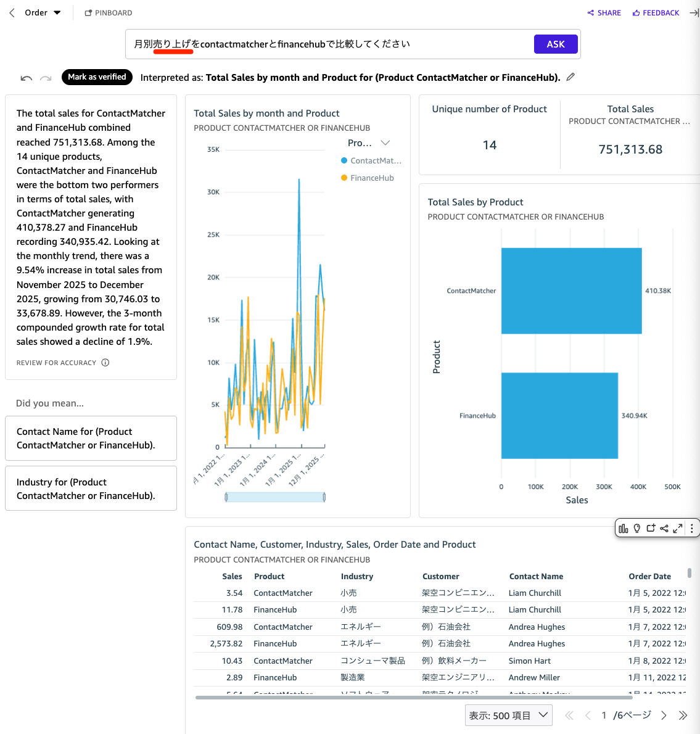Screen dimensions: 700x734
Task: Select FEEDBACK in the top bar
Action: 656,12
